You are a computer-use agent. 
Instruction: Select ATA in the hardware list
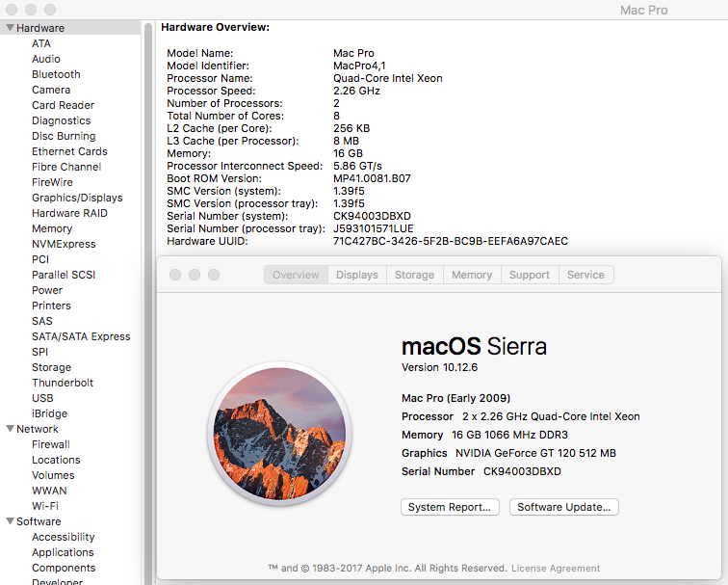(x=41, y=43)
